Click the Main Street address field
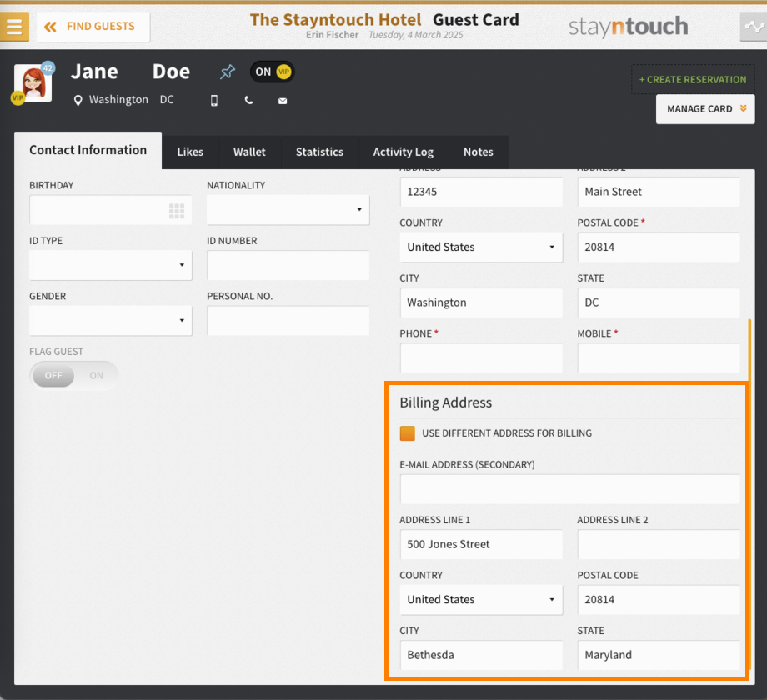Image resolution: width=767 pixels, height=700 pixels. click(659, 192)
